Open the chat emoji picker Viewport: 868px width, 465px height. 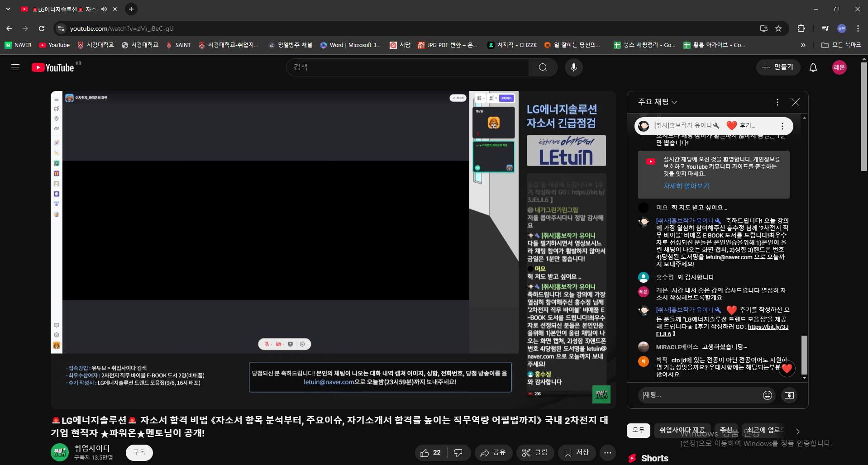767,395
